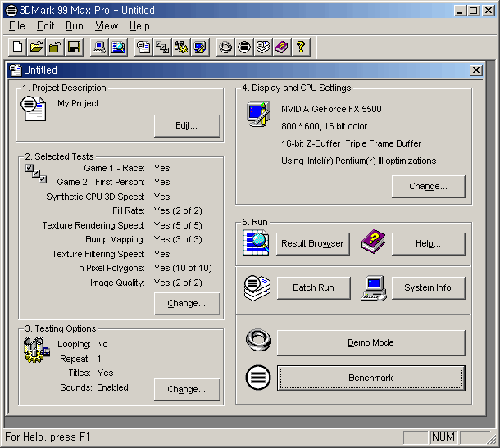Click Change... button in Display and CPU Settings
The image size is (500, 448).
(x=428, y=186)
